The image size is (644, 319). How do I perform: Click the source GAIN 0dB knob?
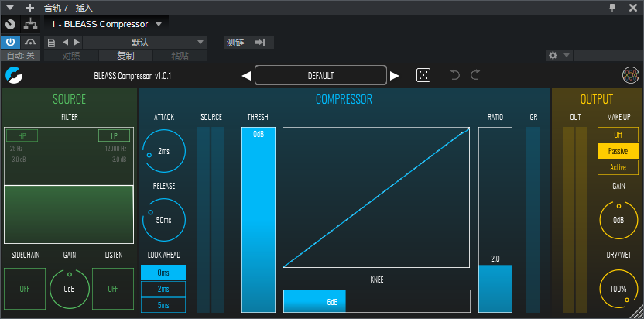click(x=70, y=289)
